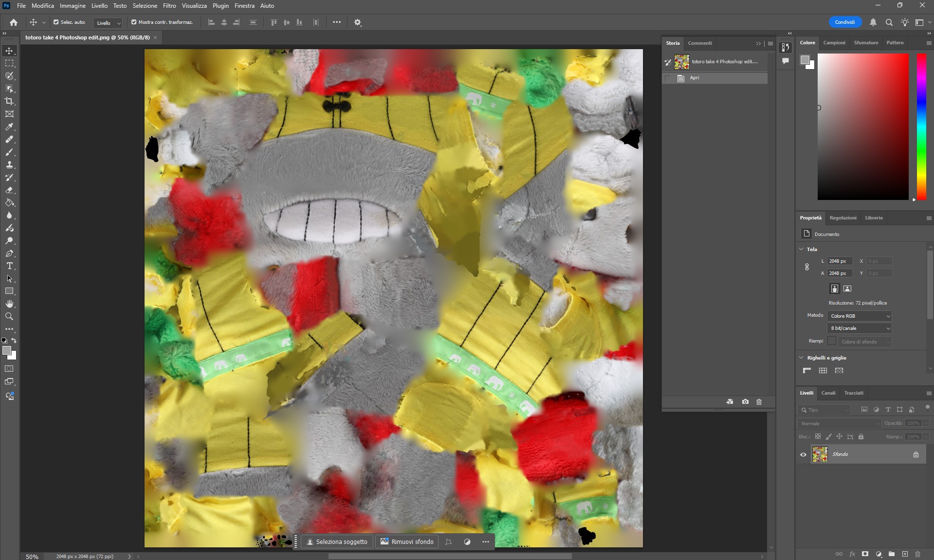The image size is (934, 560).
Task: Toggle the grid display
Action: (823, 370)
